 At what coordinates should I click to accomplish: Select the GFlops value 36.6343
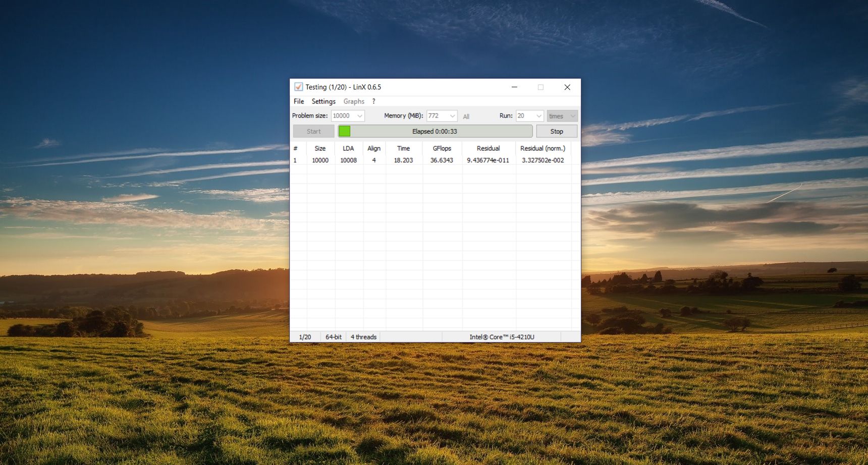point(442,160)
